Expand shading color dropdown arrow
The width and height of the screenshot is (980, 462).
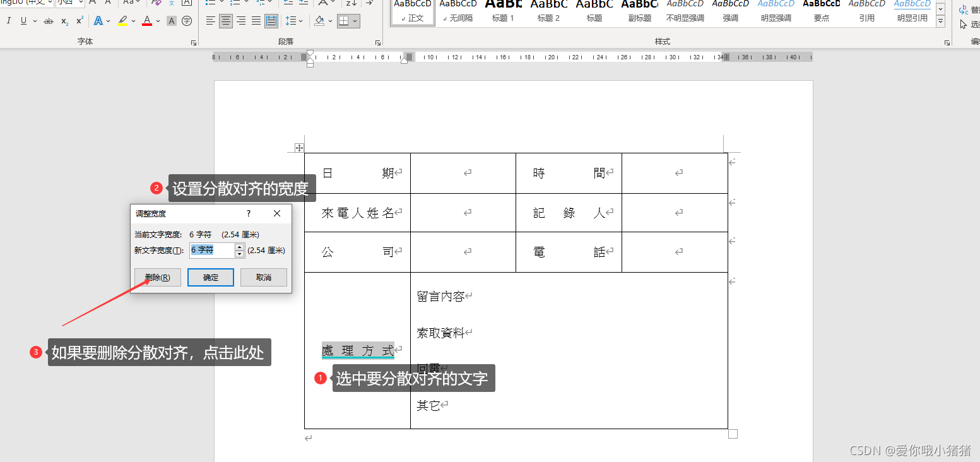330,21
